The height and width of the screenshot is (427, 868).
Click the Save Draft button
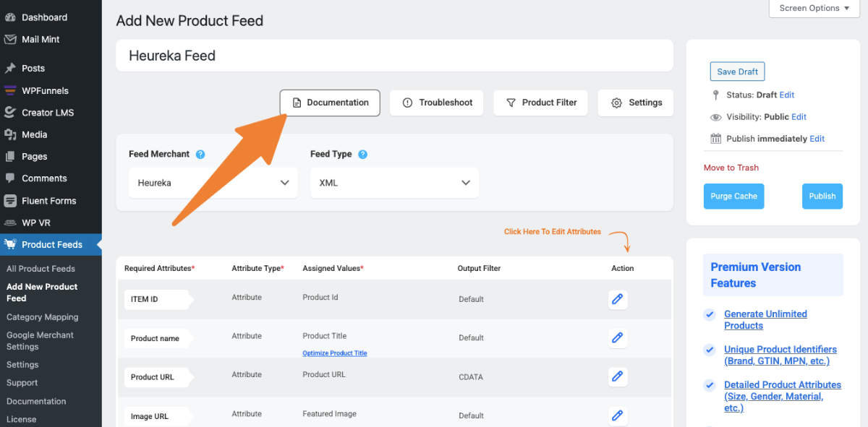point(737,72)
